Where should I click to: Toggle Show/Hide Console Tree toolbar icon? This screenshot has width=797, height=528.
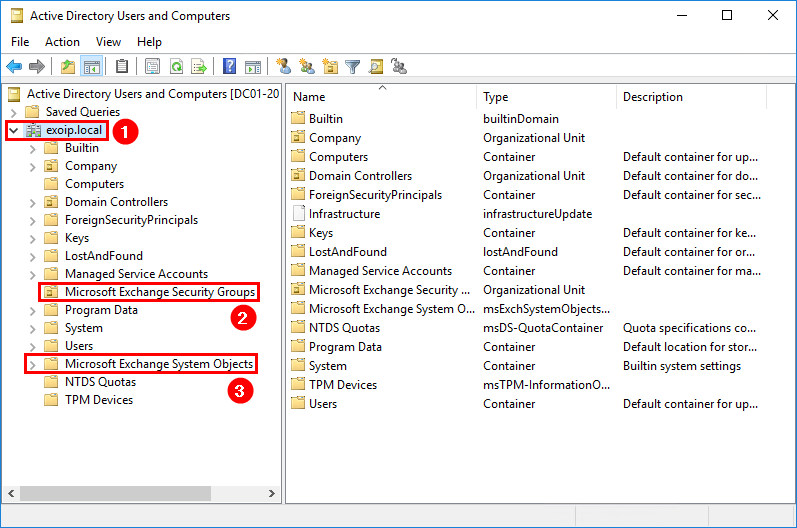point(92,67)
